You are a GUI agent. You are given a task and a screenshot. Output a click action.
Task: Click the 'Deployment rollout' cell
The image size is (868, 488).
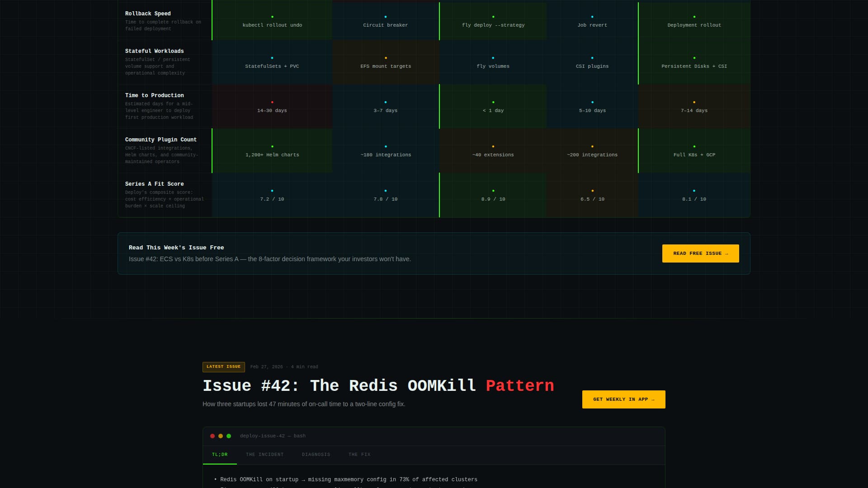(694, 21)
